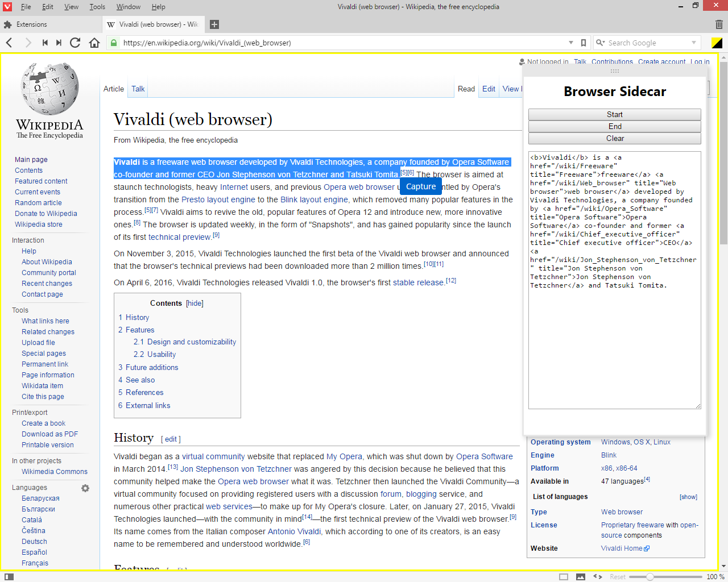The width and height of the screenshot is (728, 582).
Task: Open the search field history dropdown arrow
Action: pyautogui.click(x=694, y=43)
